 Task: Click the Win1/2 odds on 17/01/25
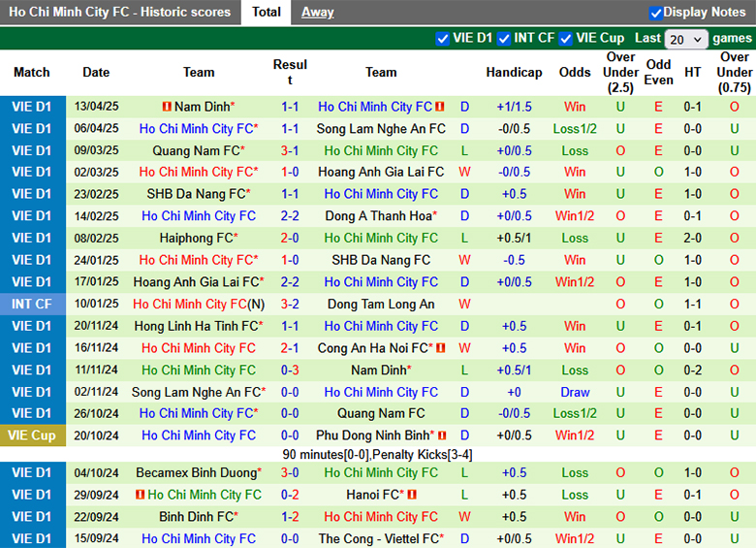click(x=575, y=282)
